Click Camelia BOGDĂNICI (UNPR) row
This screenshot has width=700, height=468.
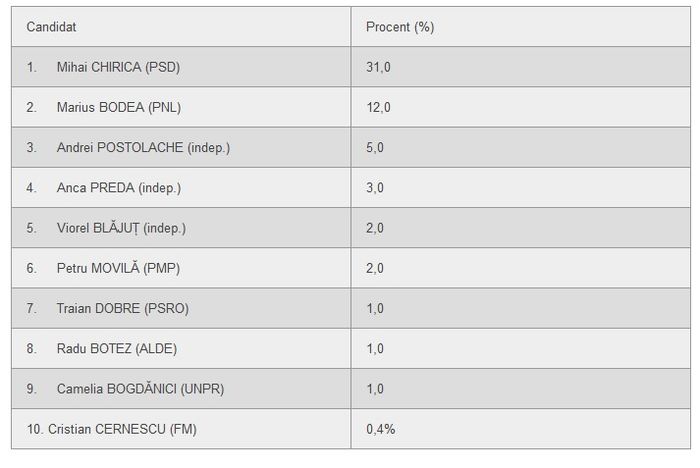(x=351, y=389)
